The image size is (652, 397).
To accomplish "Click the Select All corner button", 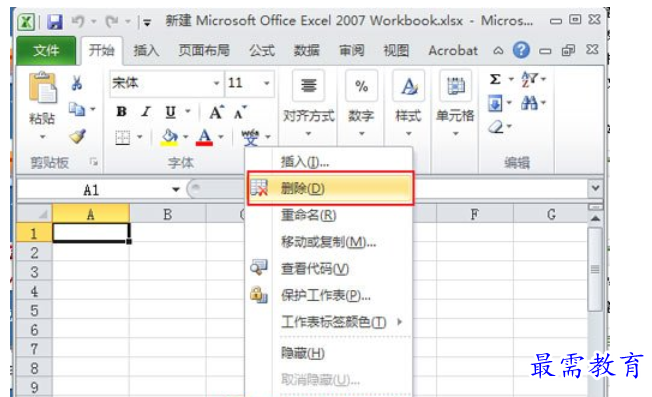I will [x=34, y=214].
